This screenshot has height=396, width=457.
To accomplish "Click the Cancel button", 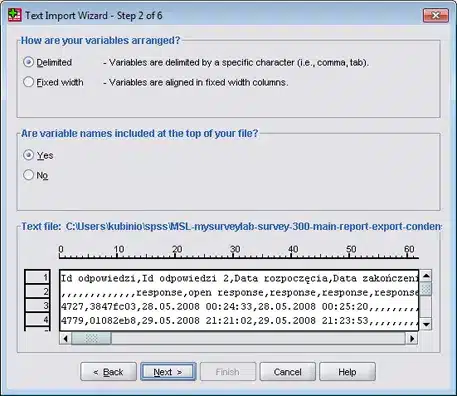I will click(x=287, y=372).
